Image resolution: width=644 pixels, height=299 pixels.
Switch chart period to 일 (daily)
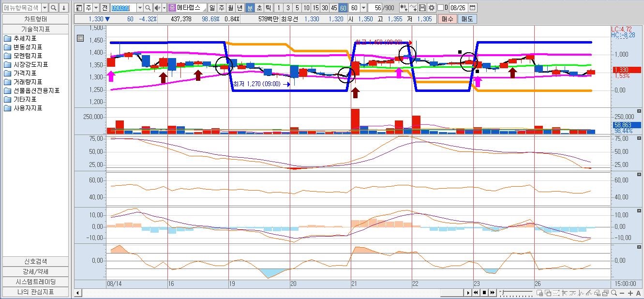tap(212, 8)
